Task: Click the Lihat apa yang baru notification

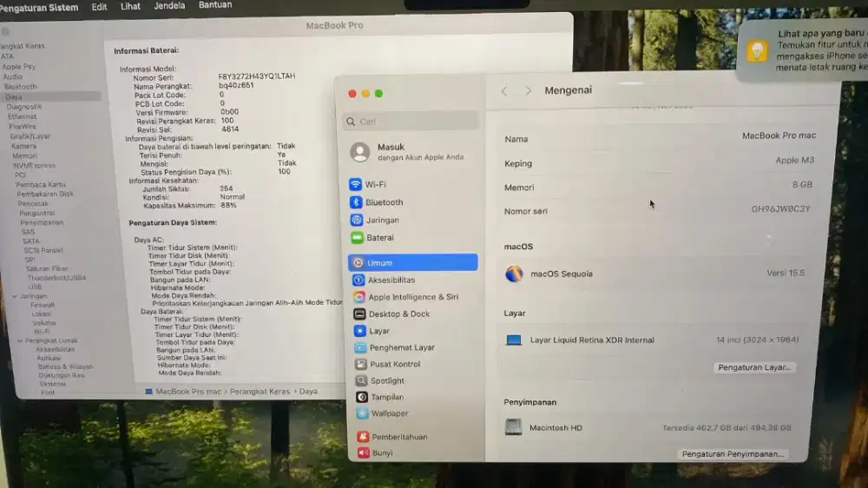Action: [x=803, y=49]
